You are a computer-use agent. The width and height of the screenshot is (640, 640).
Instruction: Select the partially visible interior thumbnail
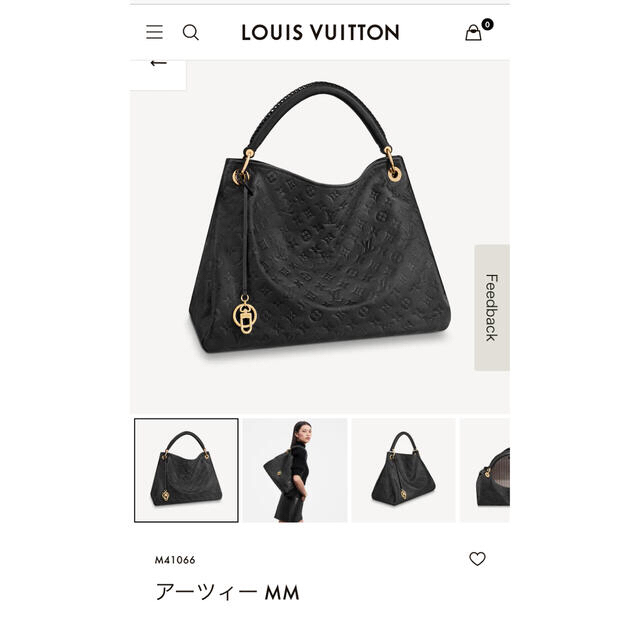(485, 470)
